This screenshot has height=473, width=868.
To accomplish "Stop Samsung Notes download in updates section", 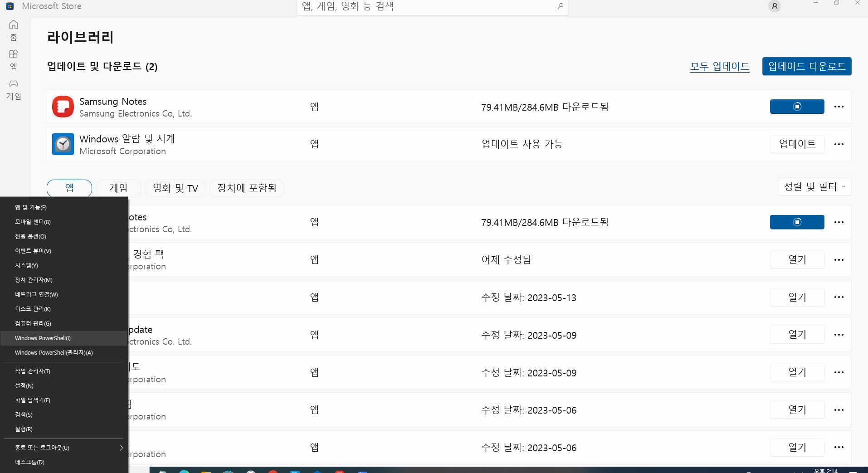I will pyautogui.click(x=797, y=107).
